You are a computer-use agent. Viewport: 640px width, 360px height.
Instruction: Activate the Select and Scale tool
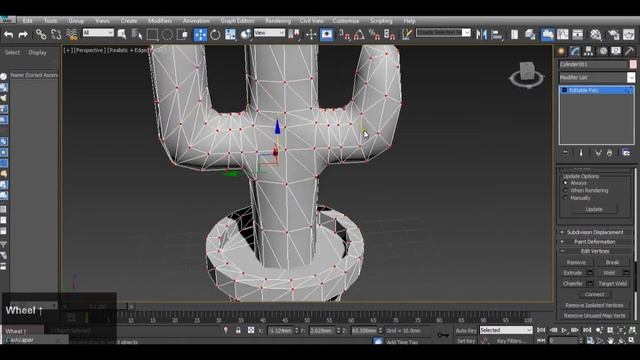tap(230, 35)
